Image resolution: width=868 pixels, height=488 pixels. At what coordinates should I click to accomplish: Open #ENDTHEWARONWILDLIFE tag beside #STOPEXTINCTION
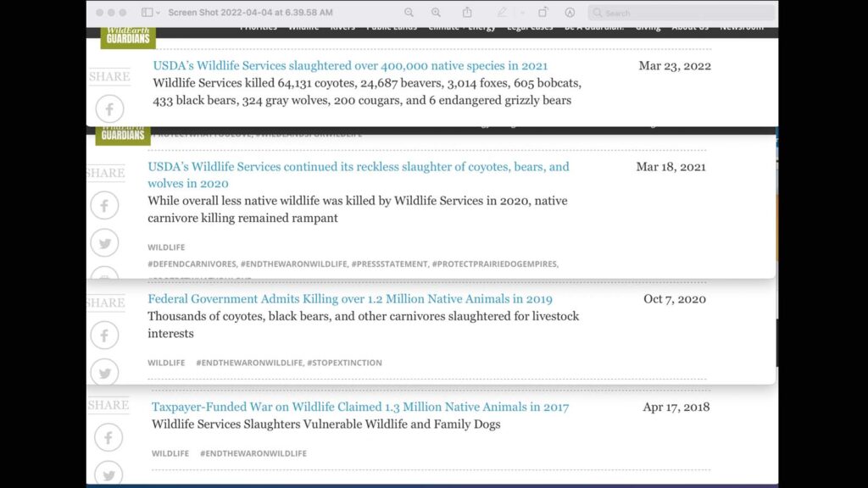[249, 363]
